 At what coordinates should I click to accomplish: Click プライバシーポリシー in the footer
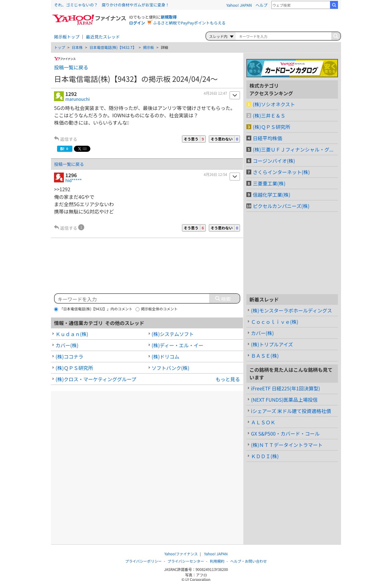click(143, 561)
